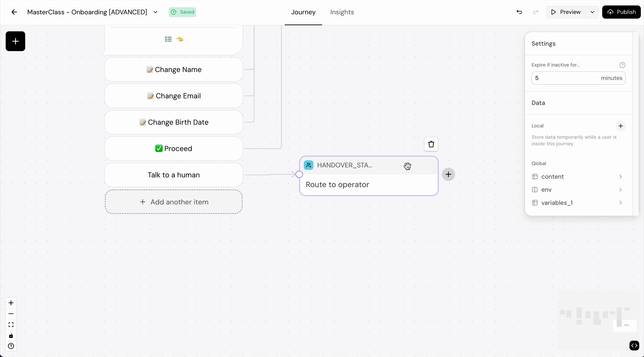Switch to the Insights tab
The width and height of the screenshot is (644, 357).
[x=342, y=12]
